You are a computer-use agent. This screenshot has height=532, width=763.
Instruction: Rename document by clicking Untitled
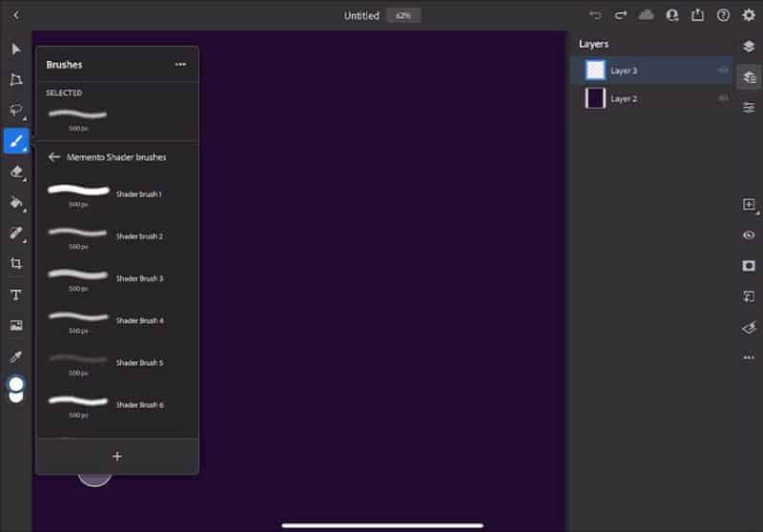(x=361, y=15)
